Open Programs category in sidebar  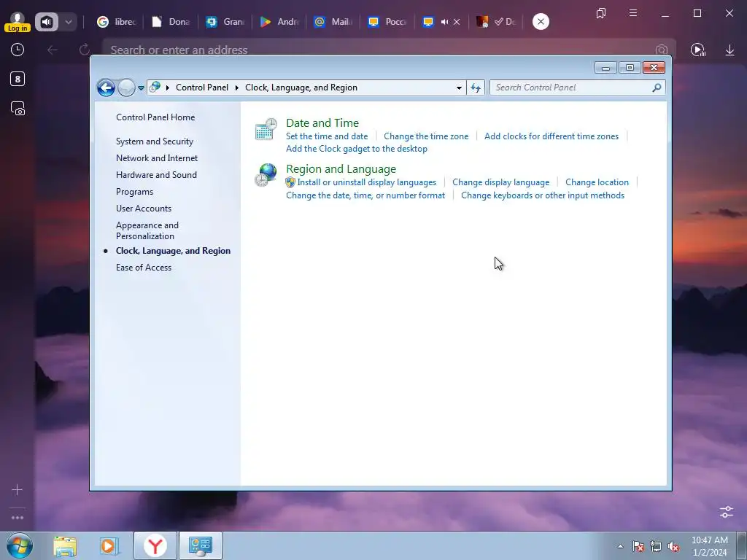134,192
